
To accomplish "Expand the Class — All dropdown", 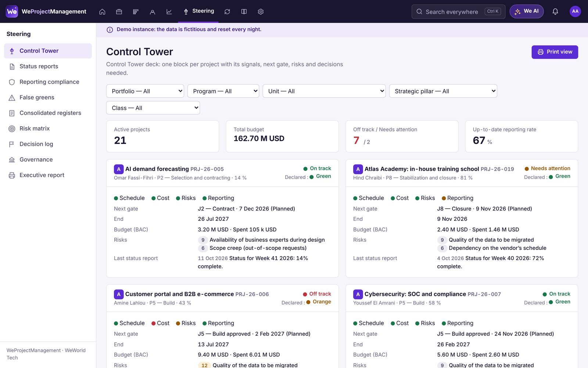I will click(153, 108).
